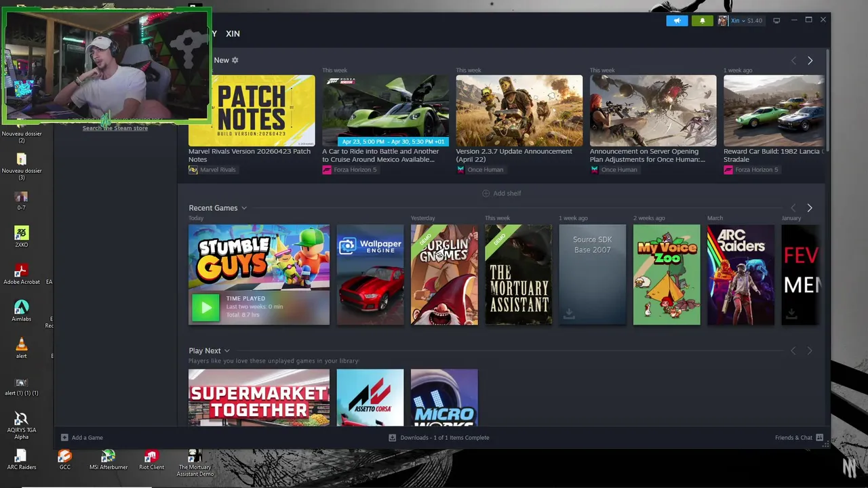Open Micro Works in Play Next
Screen dimensions: 868x488
point(444,398)
